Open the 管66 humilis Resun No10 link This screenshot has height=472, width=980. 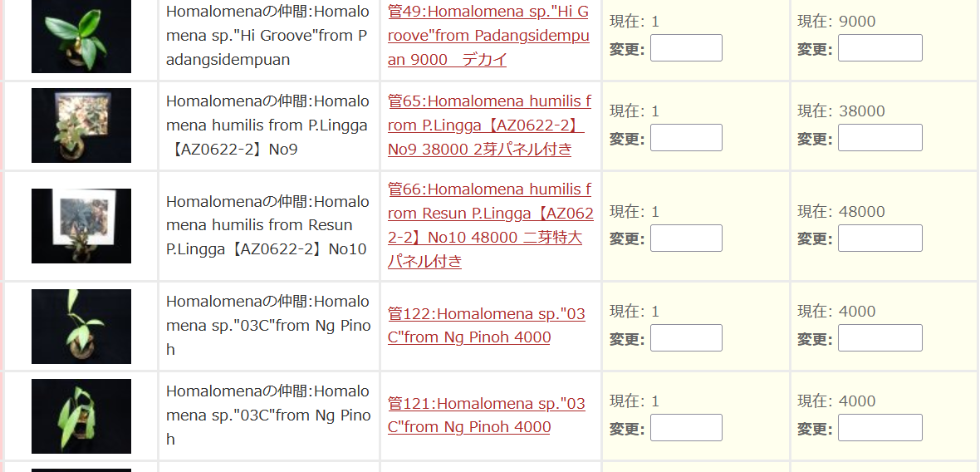[491, 225]
